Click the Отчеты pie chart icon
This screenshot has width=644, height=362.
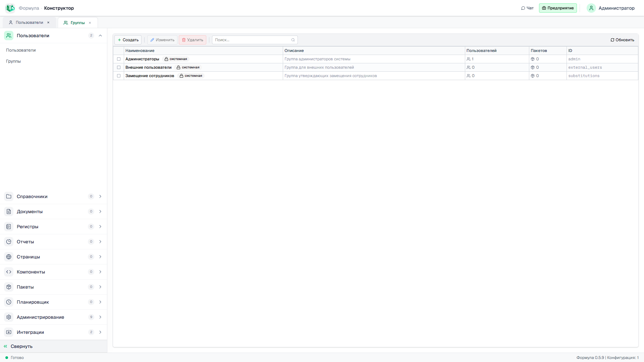pos(9,242)
